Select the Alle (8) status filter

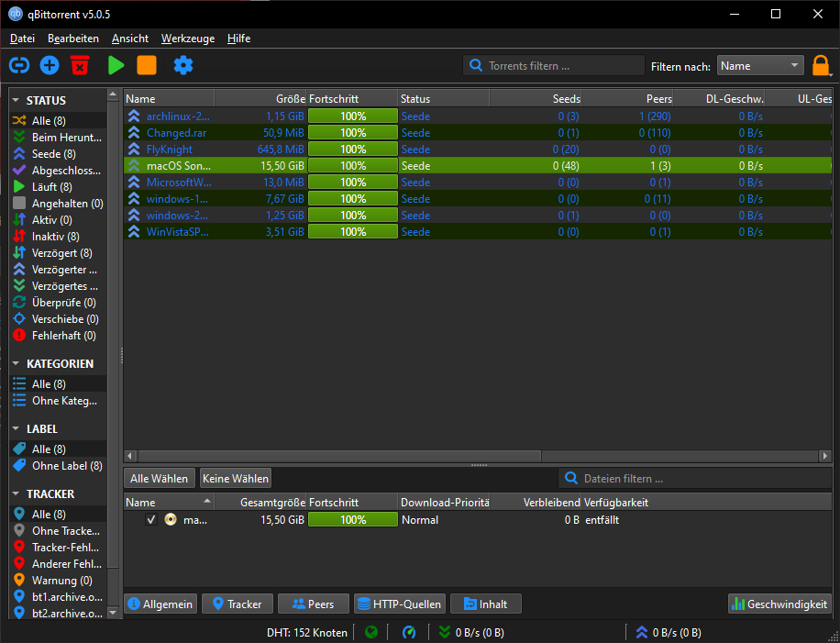58,120
